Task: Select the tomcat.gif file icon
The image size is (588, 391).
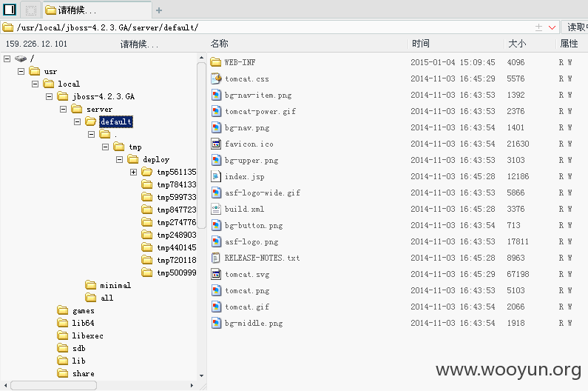Action: click(x=216, y=307)
